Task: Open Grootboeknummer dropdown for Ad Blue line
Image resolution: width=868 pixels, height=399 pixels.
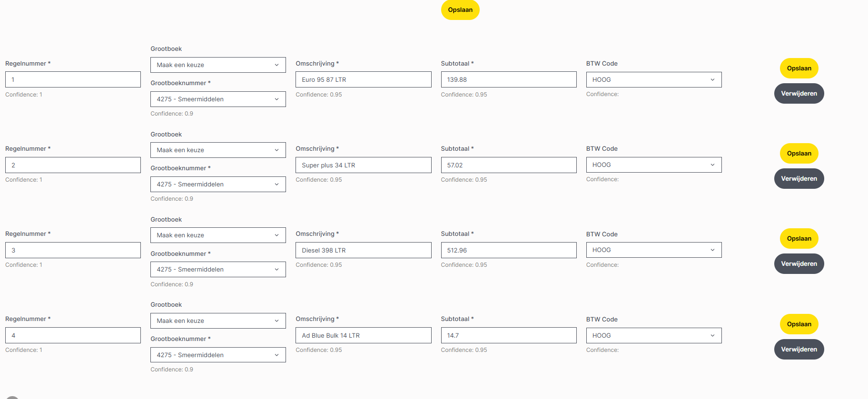Action: click(218, 355)
